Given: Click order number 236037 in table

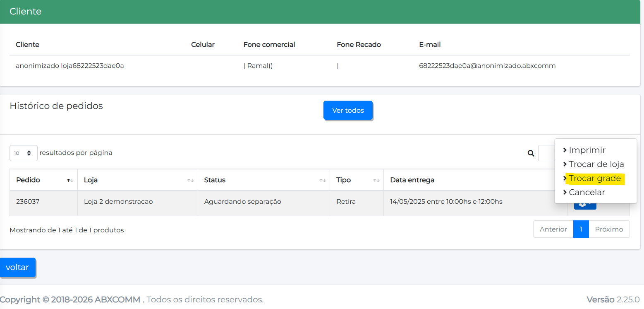Looking at the screenshot, I should 28,202.
